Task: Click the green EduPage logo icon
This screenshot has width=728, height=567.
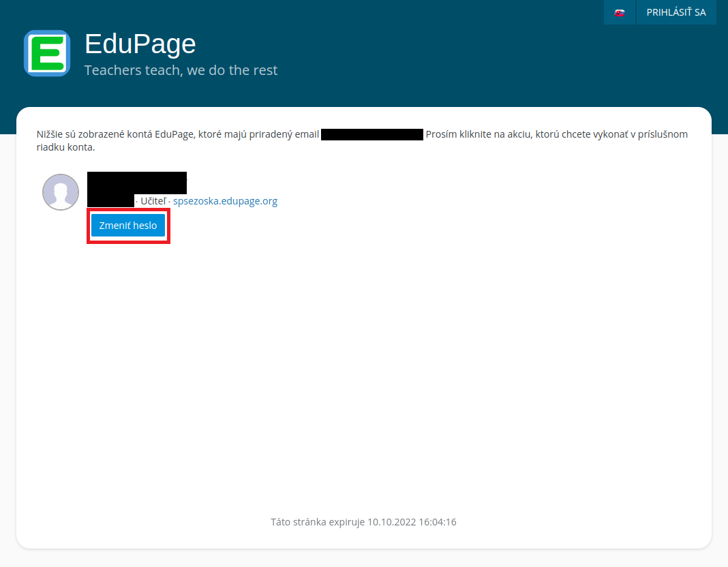Action: coord(47,53)
